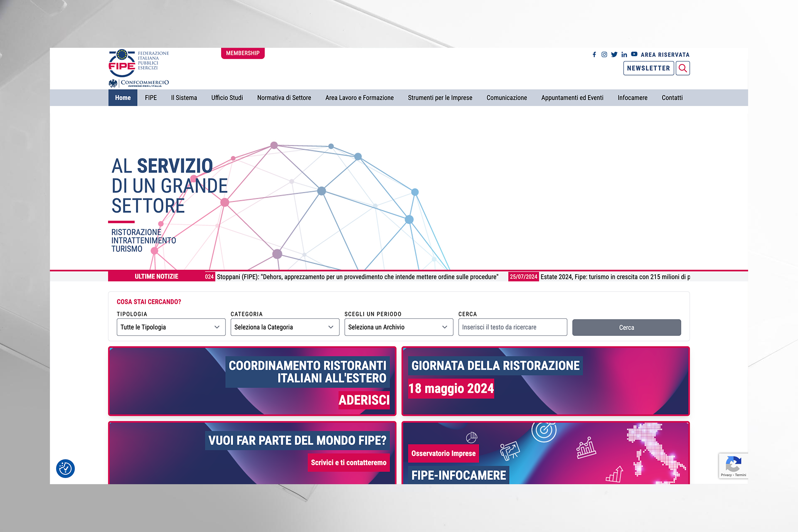Open the ULTIME NOTIZIE label

[x=156, y=276]
